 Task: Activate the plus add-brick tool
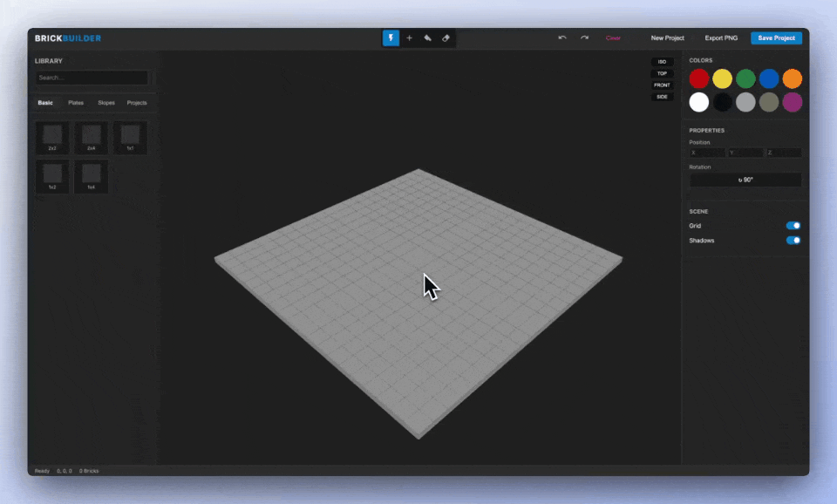409,38
